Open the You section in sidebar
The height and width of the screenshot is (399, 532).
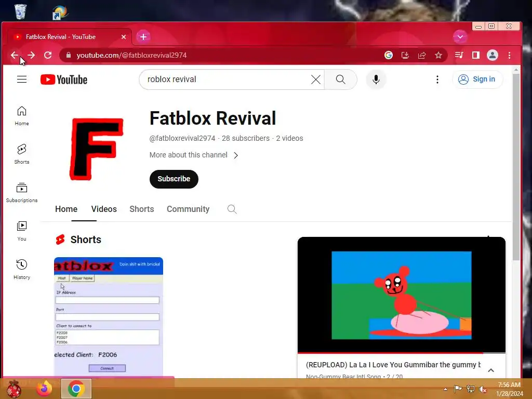click(x=22, y=231)
